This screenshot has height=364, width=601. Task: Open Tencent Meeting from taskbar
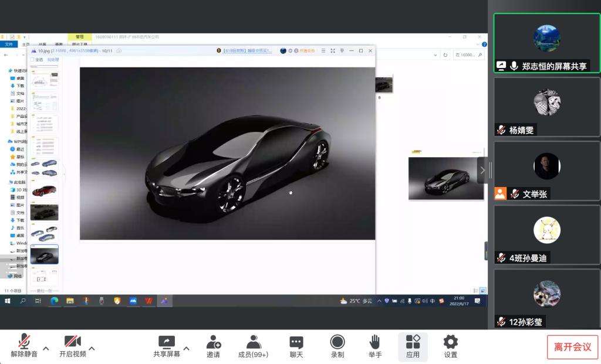pyautogui.click(x=133, y=301)
